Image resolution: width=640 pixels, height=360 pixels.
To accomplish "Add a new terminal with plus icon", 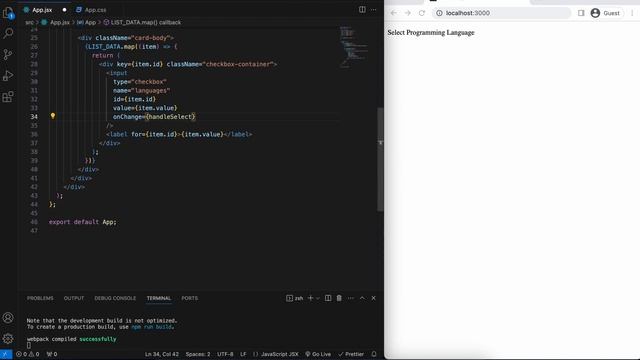I will pos(310,298).
